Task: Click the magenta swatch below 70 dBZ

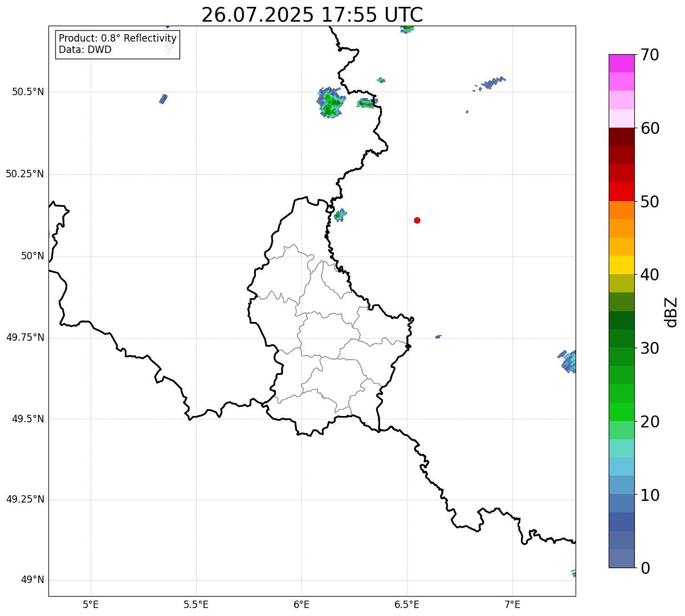Action: [622, 63]
